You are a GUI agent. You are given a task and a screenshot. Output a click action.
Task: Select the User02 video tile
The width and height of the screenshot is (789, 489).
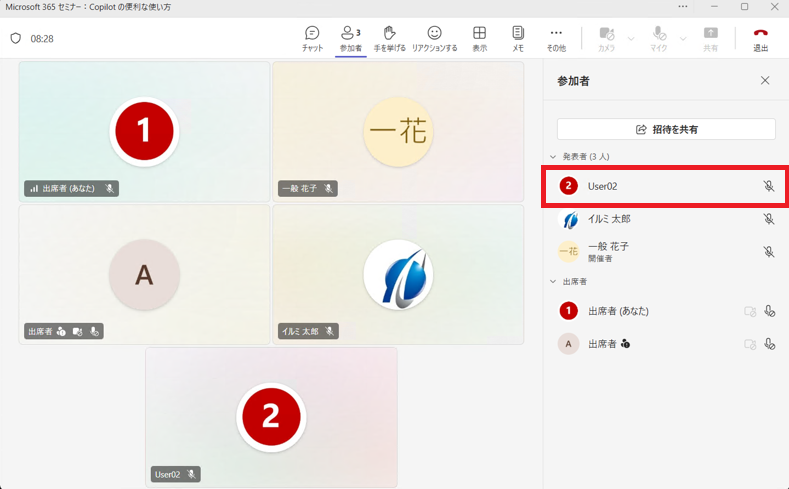click(272, 417)
